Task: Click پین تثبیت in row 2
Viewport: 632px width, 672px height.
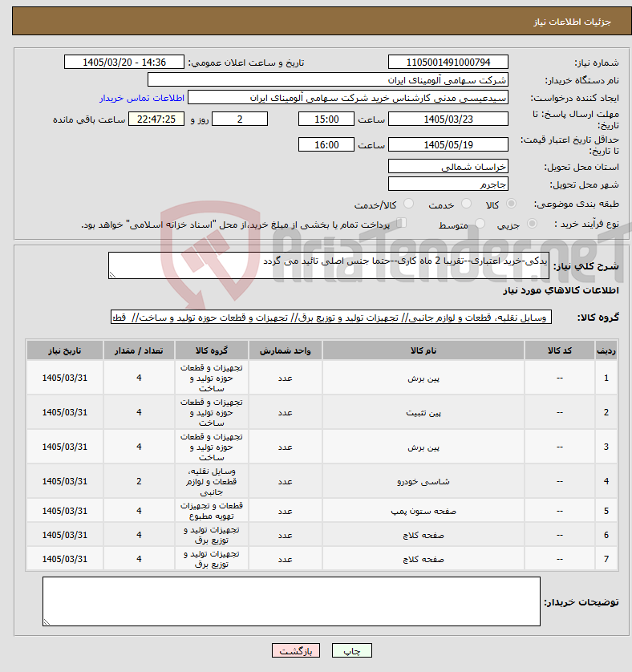Action: coord(423,413)
